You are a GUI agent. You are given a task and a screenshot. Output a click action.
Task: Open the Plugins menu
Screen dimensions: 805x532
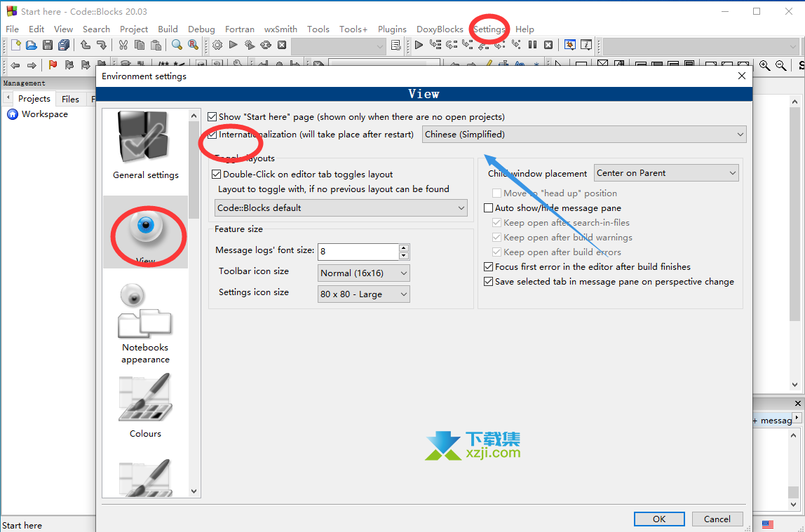(392, 29)
